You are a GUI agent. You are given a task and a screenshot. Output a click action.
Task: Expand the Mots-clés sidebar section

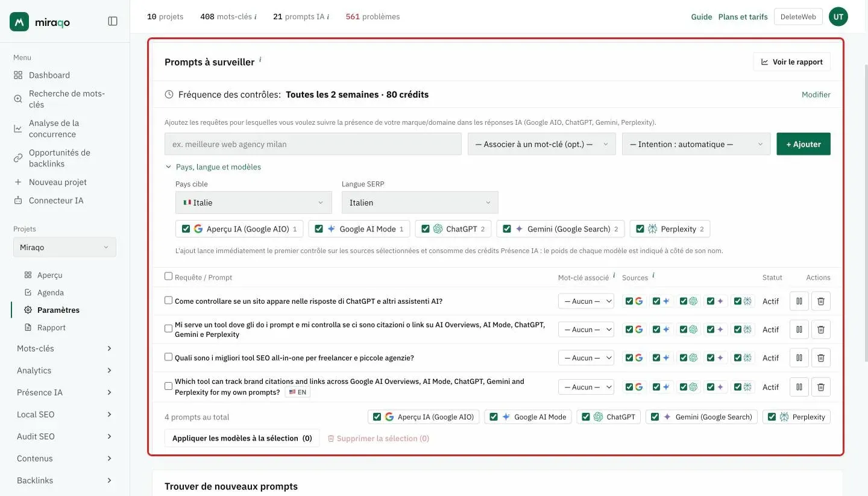64,348
